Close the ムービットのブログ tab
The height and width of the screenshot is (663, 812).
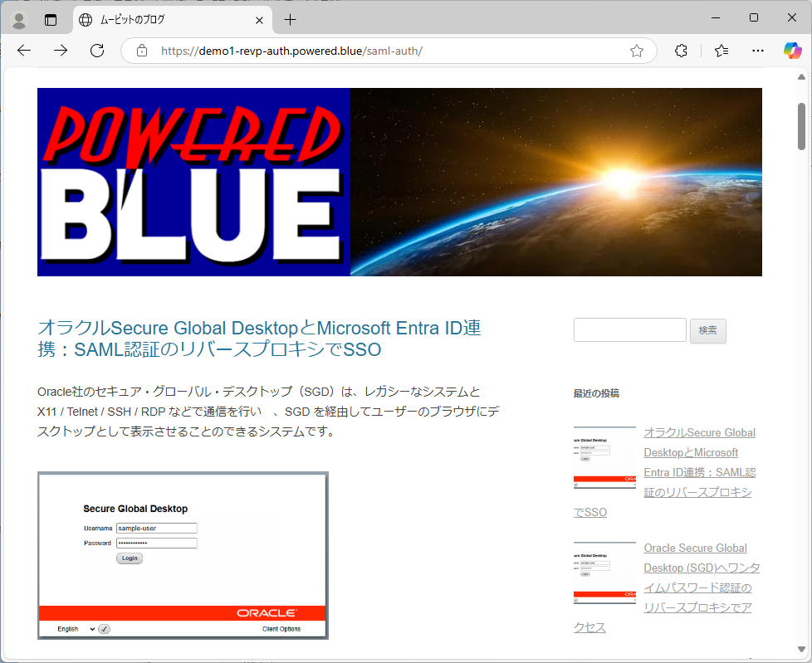259,20
